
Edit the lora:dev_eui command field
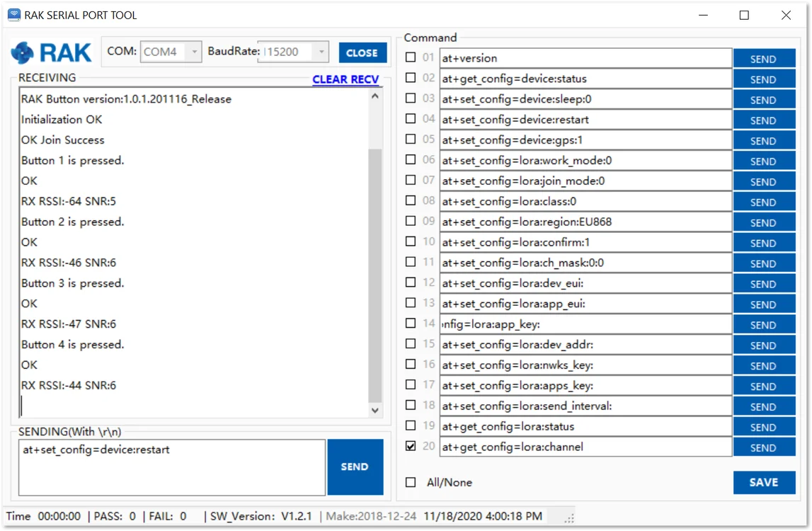pos(585,283)
